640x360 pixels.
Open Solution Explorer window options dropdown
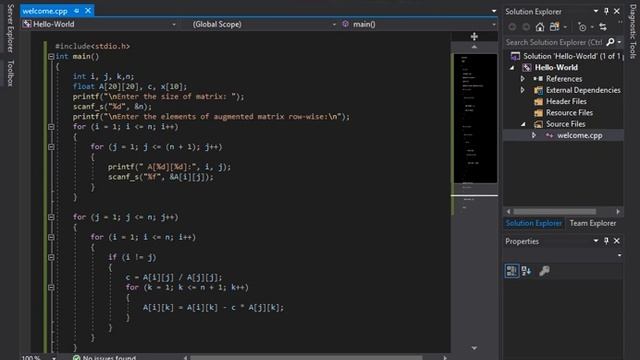point(596,11)
